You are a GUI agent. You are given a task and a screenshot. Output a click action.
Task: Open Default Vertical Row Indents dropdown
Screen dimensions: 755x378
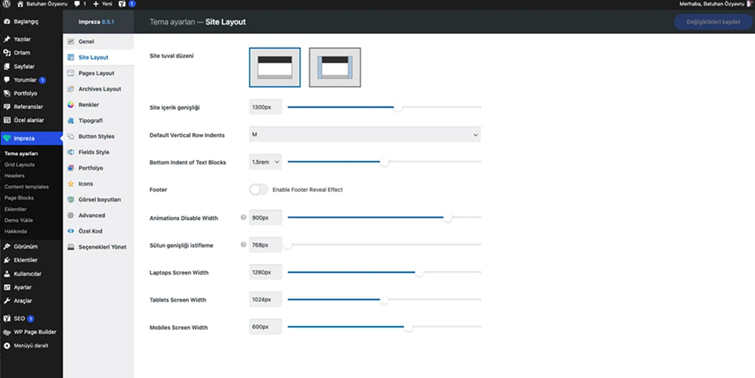364,134
